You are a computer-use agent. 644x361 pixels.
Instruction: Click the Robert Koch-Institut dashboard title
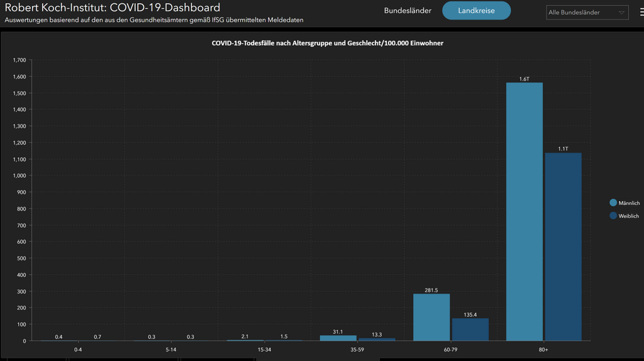112,8
